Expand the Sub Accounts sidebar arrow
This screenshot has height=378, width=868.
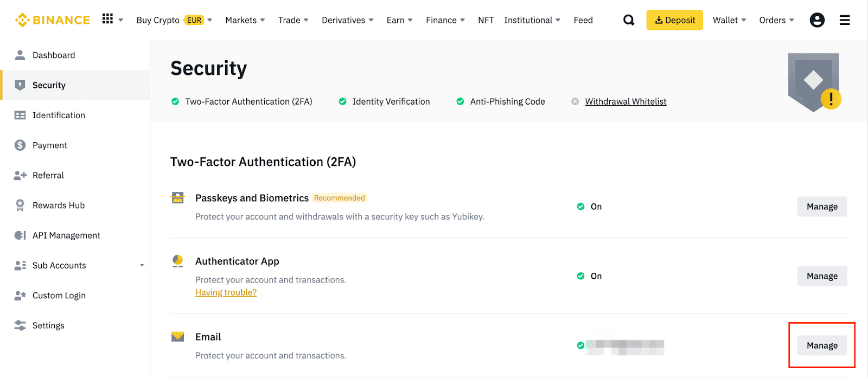142,266
